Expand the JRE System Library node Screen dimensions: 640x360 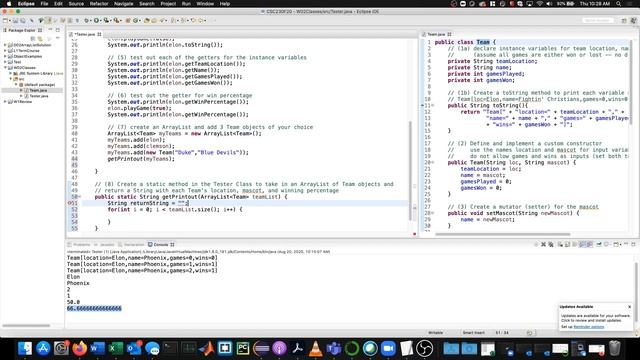pos(11,73)
